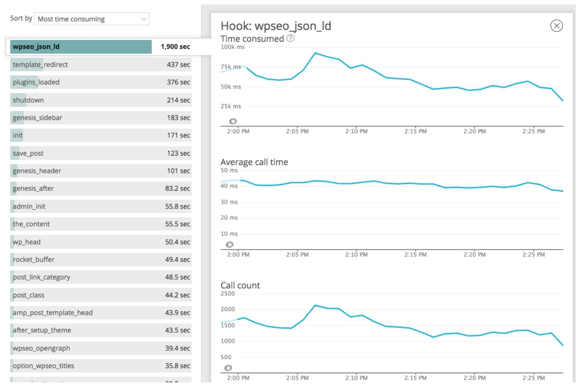This screenshot has width=578, height=392.
Task: Open the Sort by dropdown
Action: (91, 19)
